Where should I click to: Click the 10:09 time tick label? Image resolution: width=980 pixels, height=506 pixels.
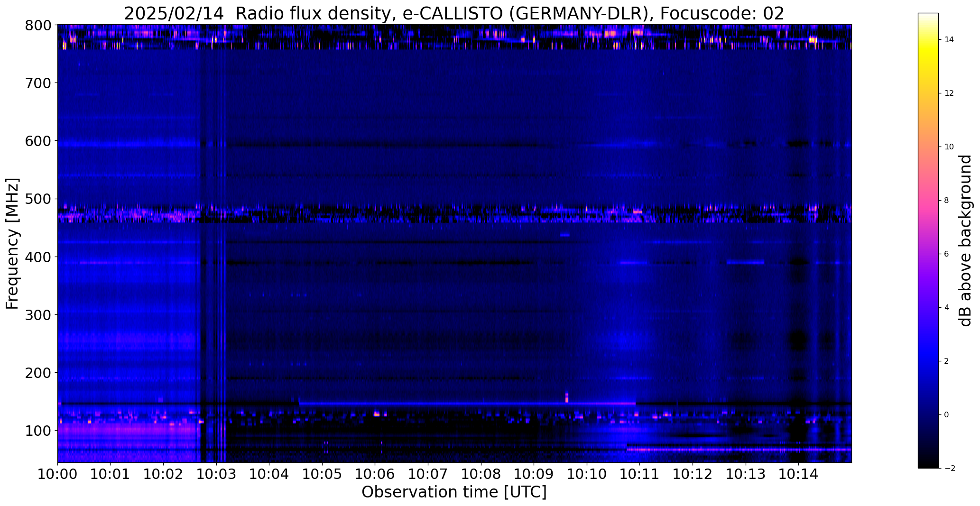pos(534,474)
